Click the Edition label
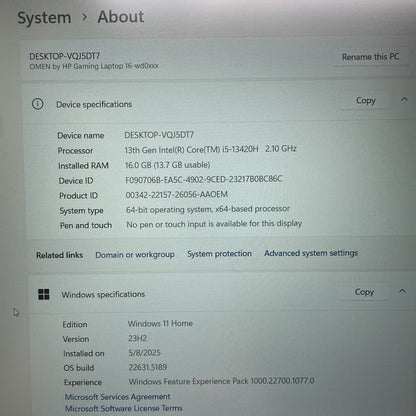Viewport: 416px width, 416px height. [x=75, y=324]
